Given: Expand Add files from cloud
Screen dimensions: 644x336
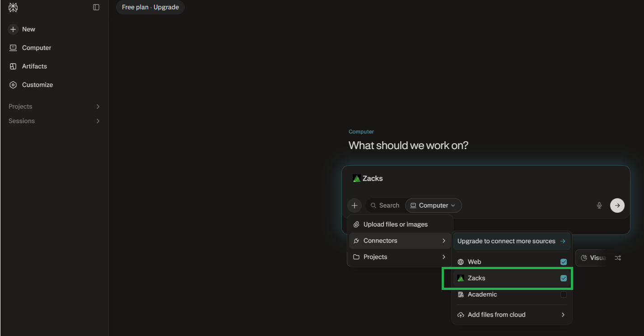Looking at the screenshot, I should tap(512, 315).
